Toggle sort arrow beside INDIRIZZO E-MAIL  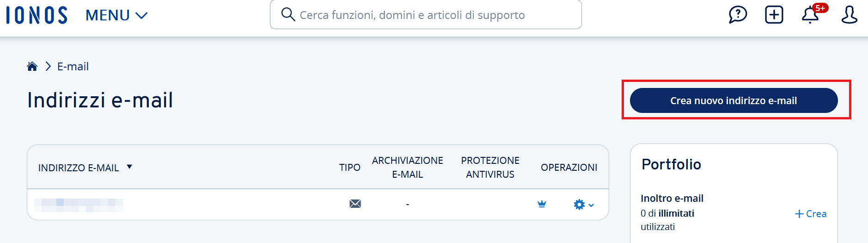pyautogui.click(x=129, y=167)
